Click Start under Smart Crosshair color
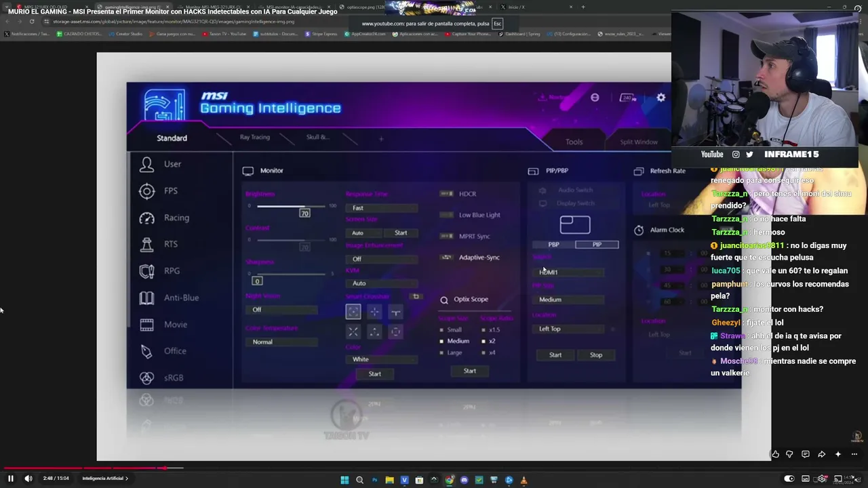Viewport: 868px width, 488px height. pyautogui.click(x=375, y=374)
